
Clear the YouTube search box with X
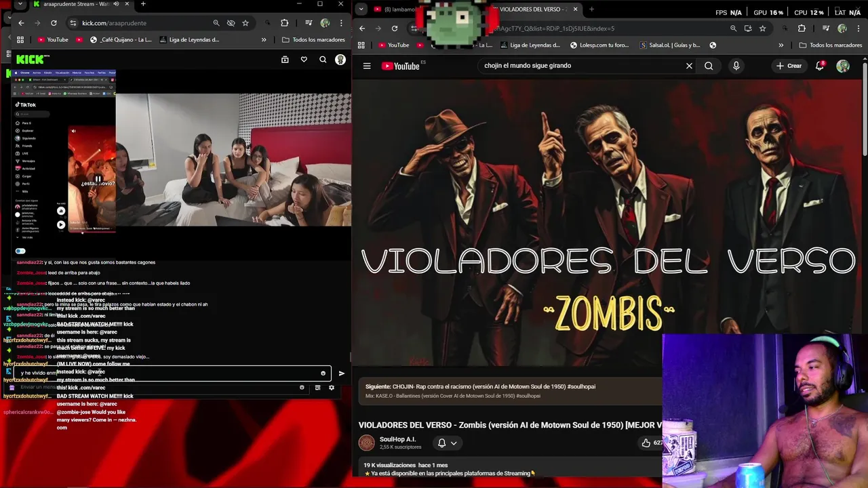coord(689,66)
